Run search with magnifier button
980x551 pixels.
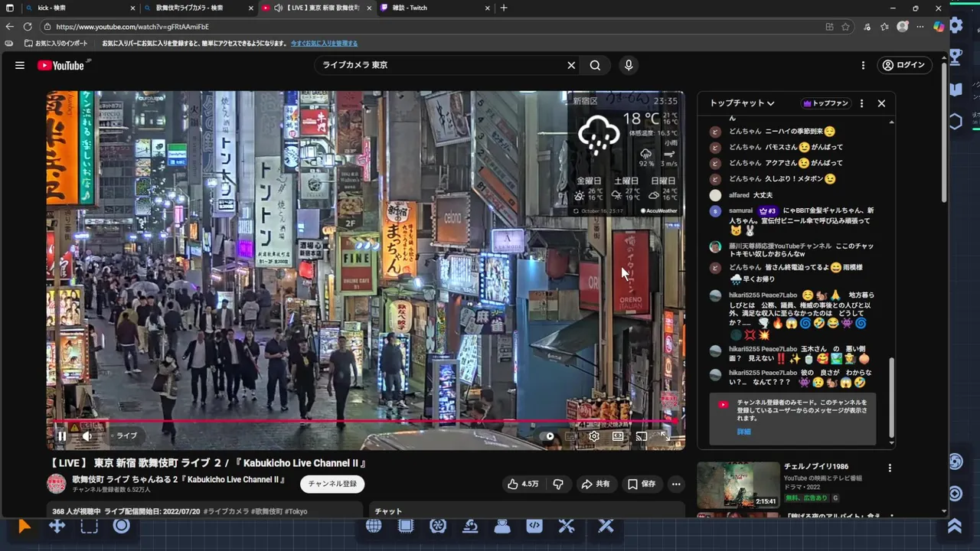click(x=595, y=65)
